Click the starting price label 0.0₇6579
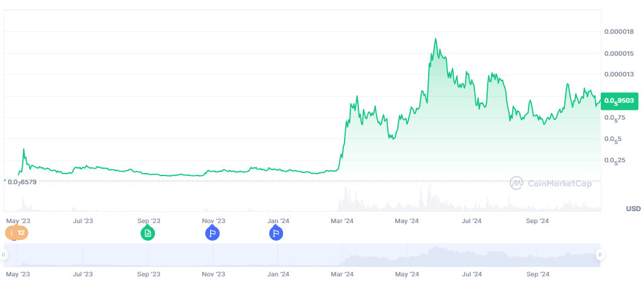Image resolution: width=644 pixels, height=292 pixels. pos(22,182)
